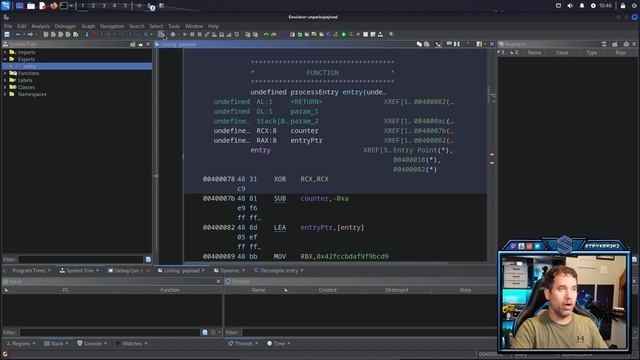Click the copy icon in Listing header
Screen dimensions: 640x360
pos(419,44)
